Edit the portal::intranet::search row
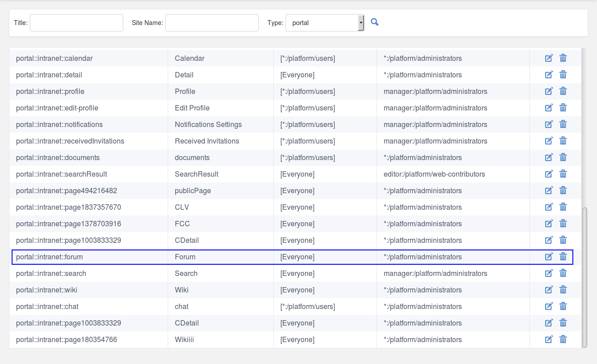Screen dimensions: 597x364 click(x=549, y=273)
